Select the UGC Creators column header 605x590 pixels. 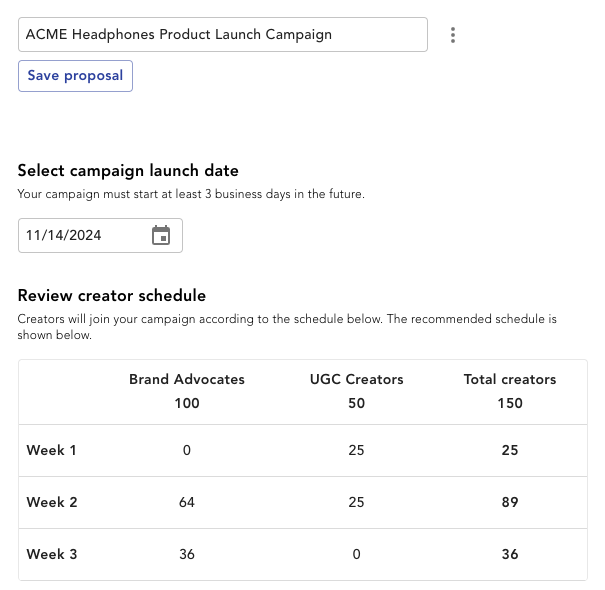pyautogui.click(x=357, y=379)
